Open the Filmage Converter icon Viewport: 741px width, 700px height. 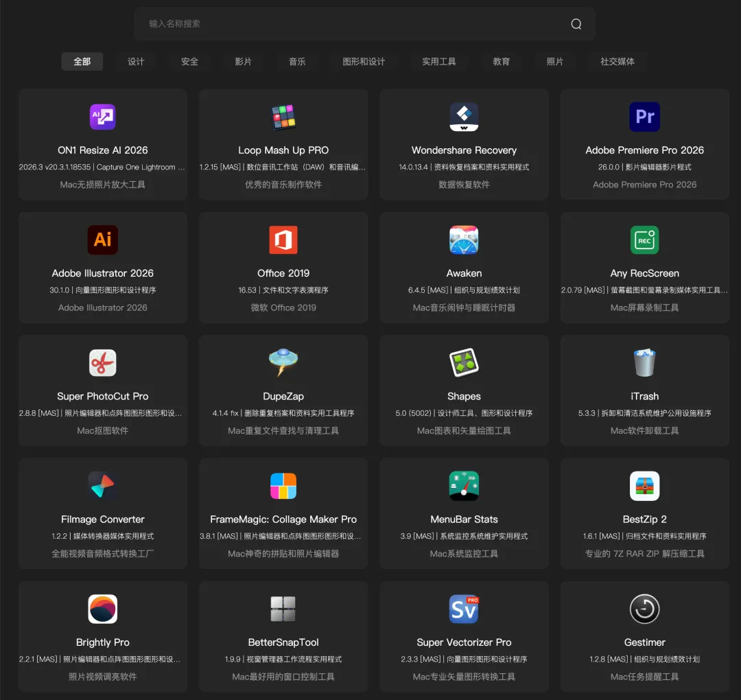(102, 486)
